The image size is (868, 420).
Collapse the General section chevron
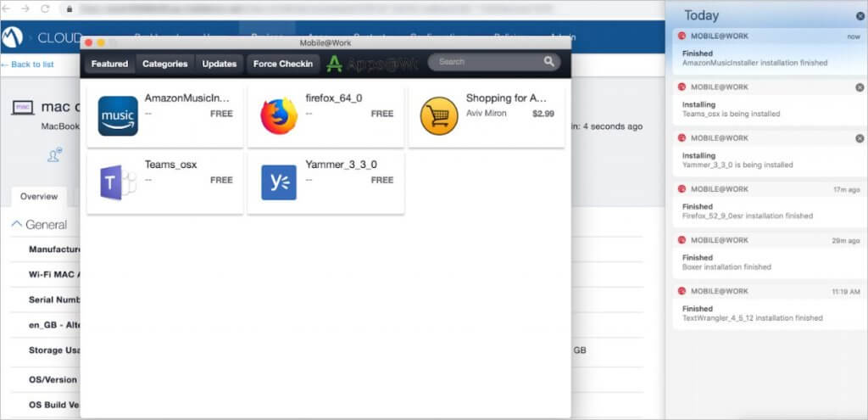16,225
